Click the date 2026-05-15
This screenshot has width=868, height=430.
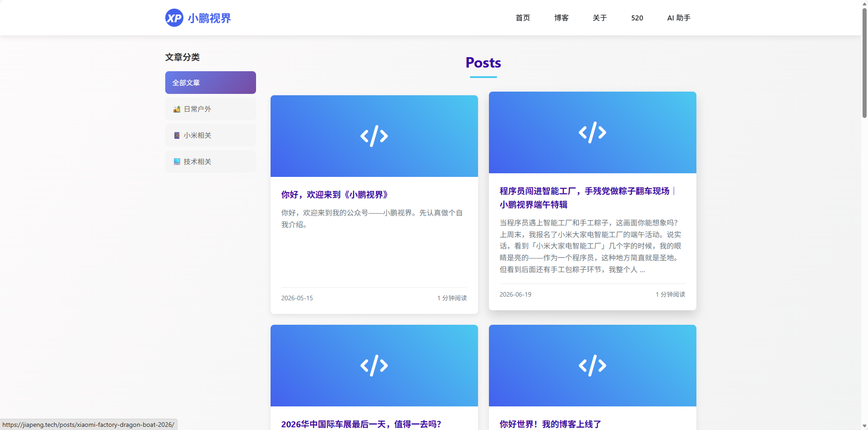click(x=297, y=298)
